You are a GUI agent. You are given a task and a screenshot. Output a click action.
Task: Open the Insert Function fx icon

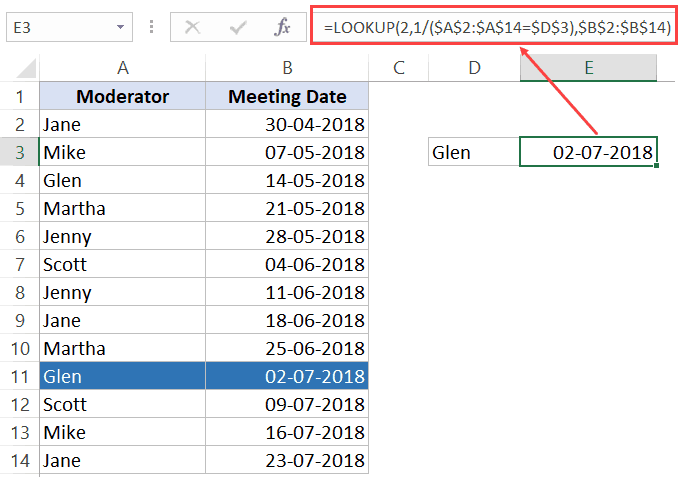(282, 27)
